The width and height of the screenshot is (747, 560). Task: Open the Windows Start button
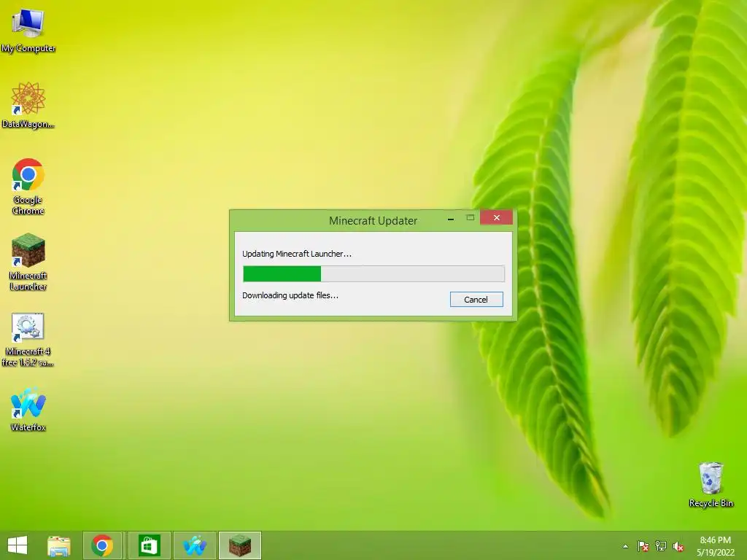point(18,545)
